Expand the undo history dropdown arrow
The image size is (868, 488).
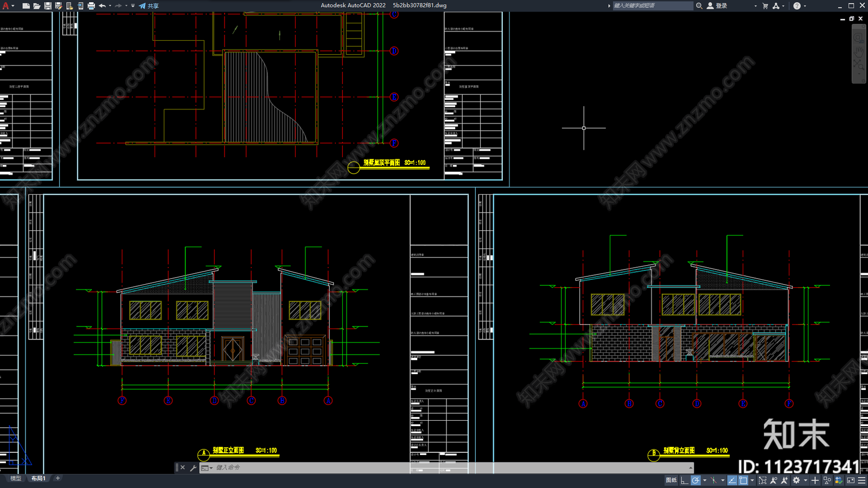[110, 5]
